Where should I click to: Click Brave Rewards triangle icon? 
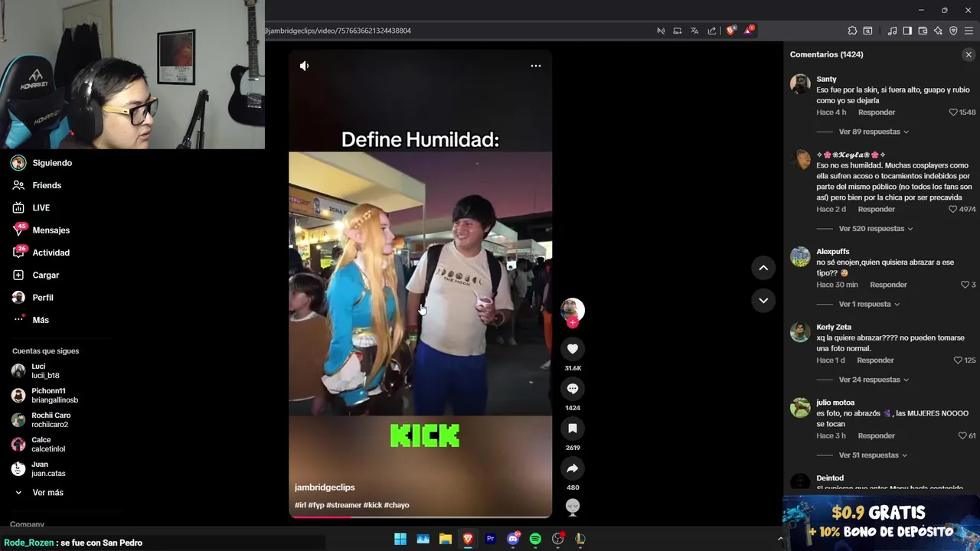tap(749, 31)
